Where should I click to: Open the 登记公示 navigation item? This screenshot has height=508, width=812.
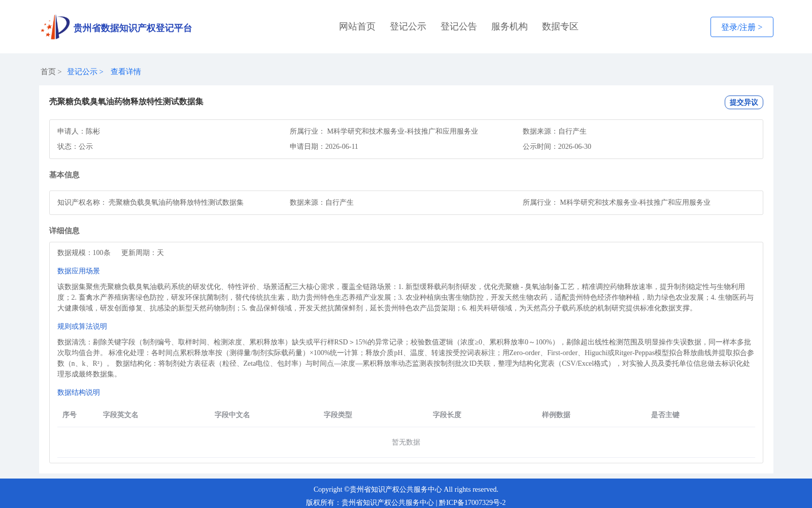point(408,26)
